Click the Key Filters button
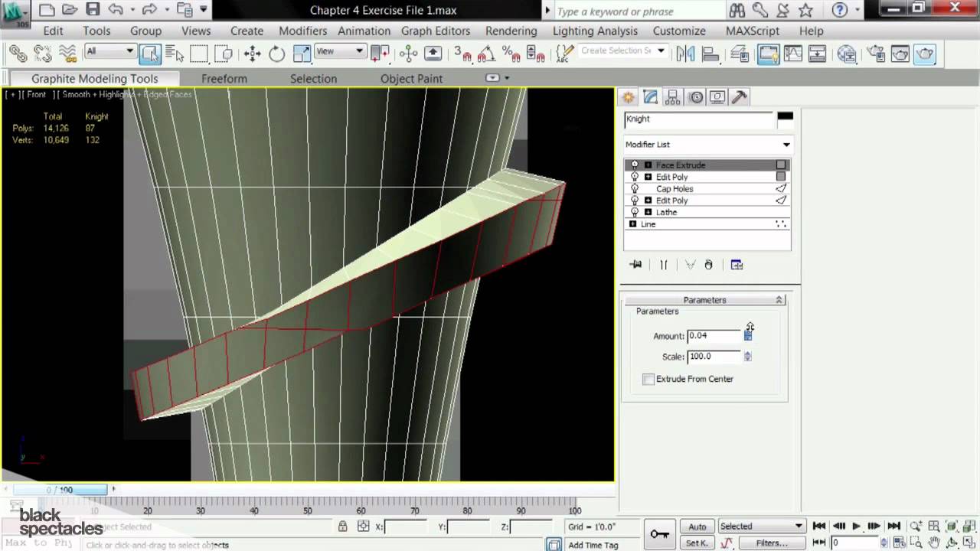 pyautogui.click(x=772, y=543)
